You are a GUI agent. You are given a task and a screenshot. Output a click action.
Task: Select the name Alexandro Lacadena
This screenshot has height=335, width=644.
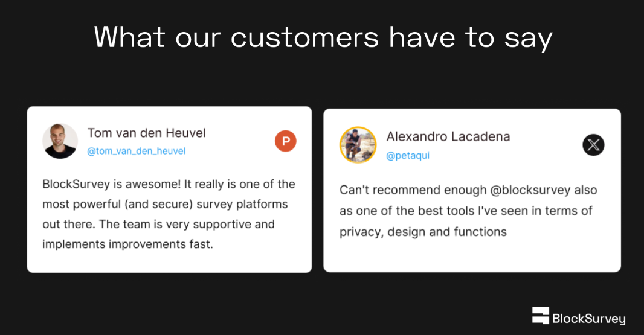(x=448, y=136)
